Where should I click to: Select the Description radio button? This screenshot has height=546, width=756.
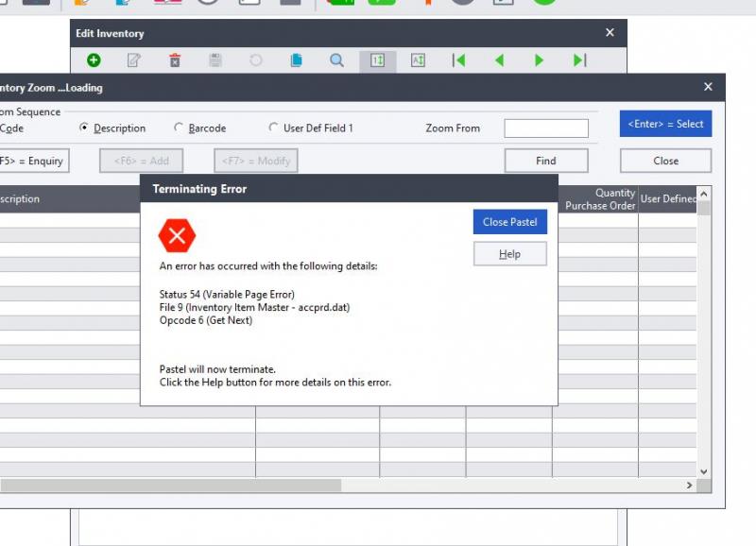pos(85,128)
